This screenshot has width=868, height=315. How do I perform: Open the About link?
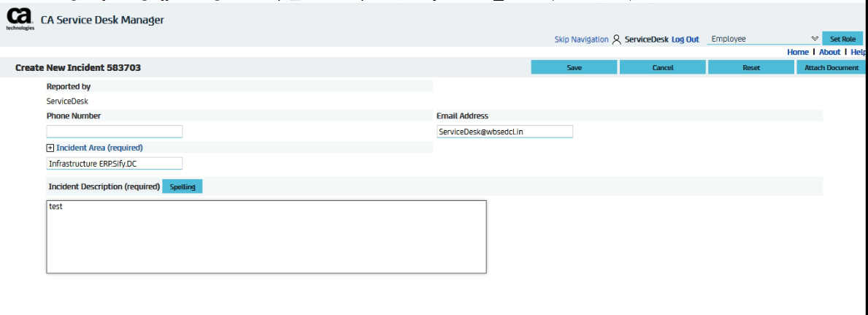click(x=830, y=52)
